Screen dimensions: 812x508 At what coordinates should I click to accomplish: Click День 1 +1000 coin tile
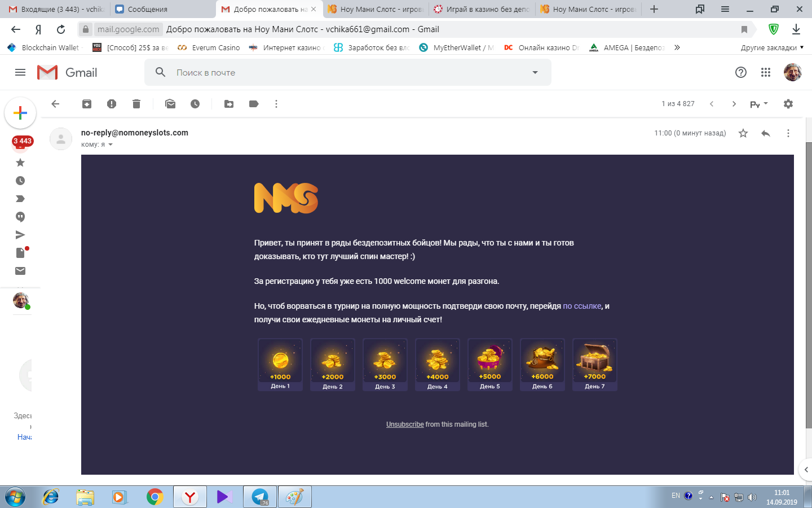point(280,365)
